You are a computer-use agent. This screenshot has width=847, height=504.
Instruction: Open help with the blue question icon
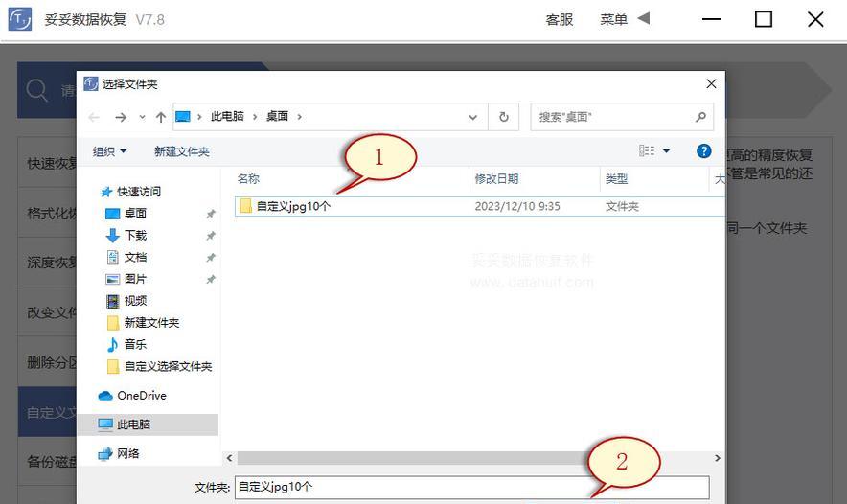click(704, 150)
